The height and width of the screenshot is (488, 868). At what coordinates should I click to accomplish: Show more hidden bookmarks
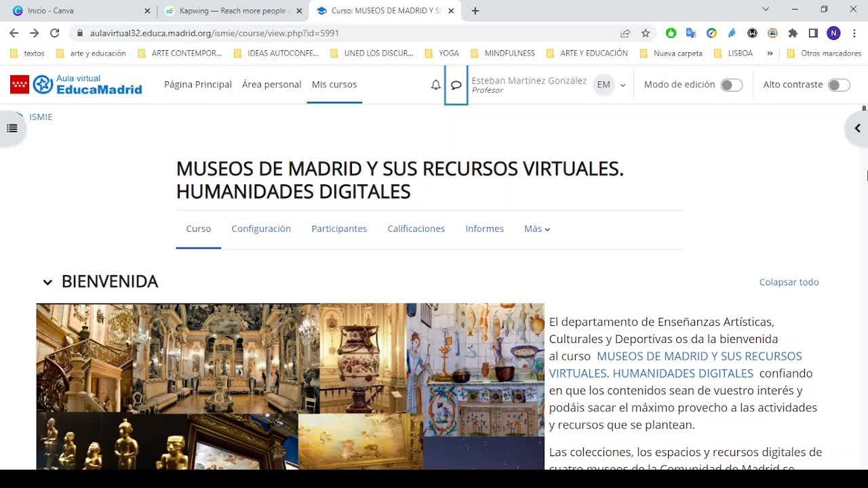(x=770, y=53)
